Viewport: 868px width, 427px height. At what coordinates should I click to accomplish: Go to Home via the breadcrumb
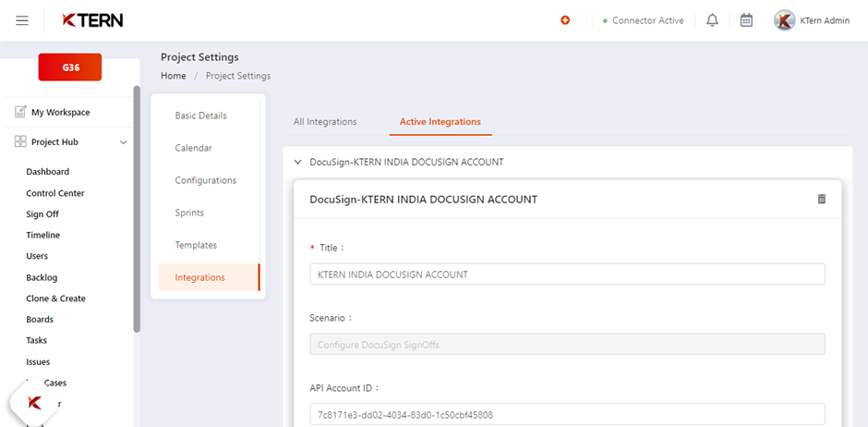(174, 76)
